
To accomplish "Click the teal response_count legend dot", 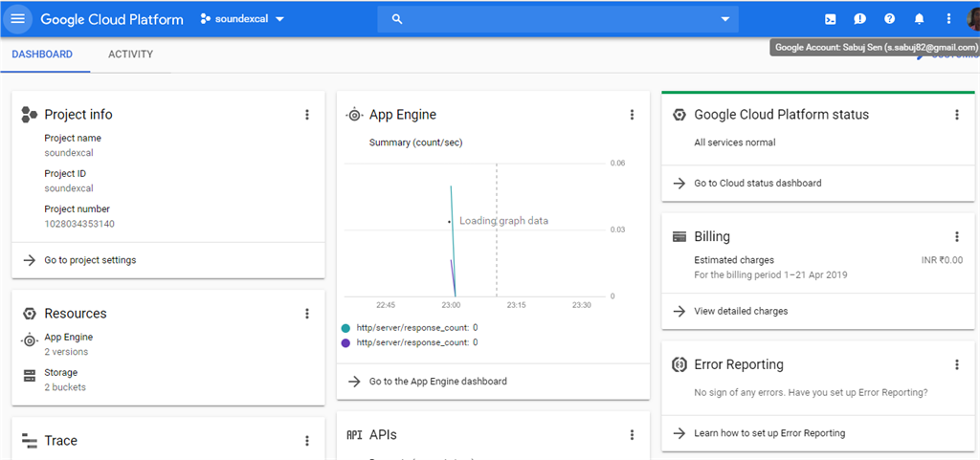I will tap(345, 327).
